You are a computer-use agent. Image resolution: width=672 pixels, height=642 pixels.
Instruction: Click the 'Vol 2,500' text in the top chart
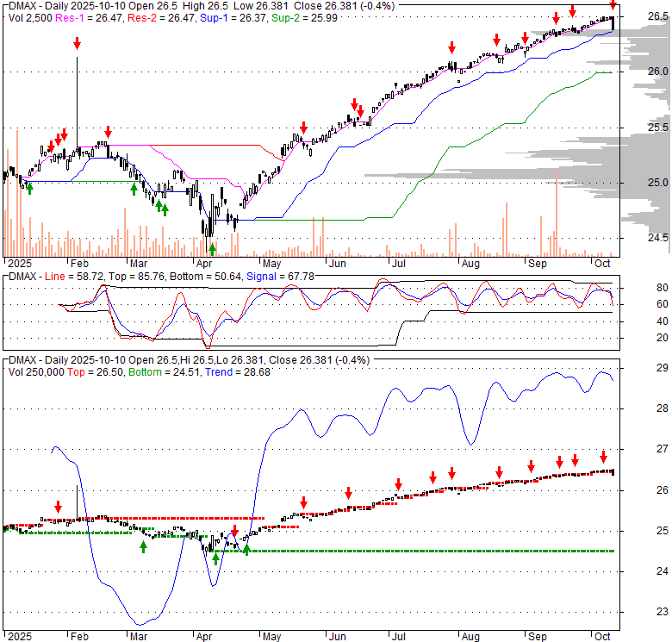[30, 18]
